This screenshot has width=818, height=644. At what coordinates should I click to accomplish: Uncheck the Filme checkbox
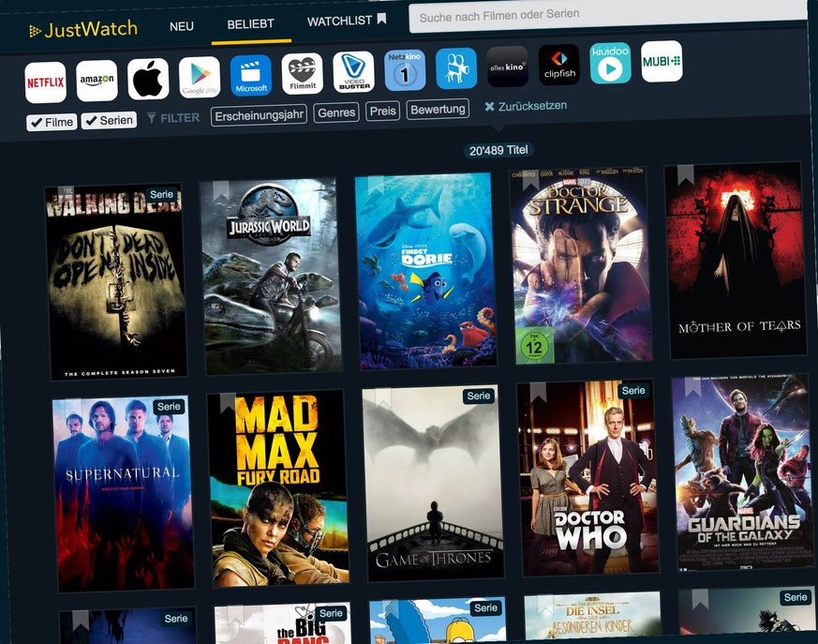[x=52, y=122]
